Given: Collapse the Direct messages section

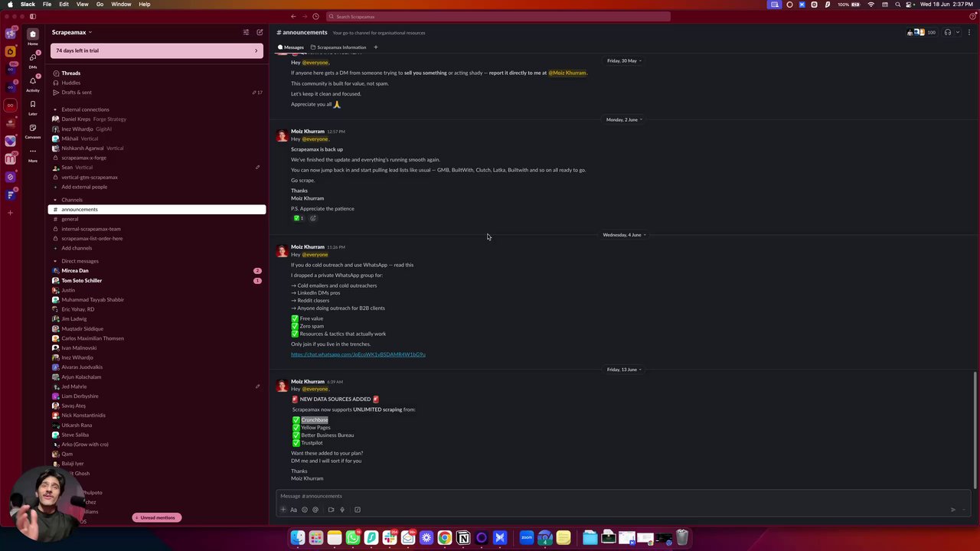Looking at the screenshot, I should [x=55, y=261].
